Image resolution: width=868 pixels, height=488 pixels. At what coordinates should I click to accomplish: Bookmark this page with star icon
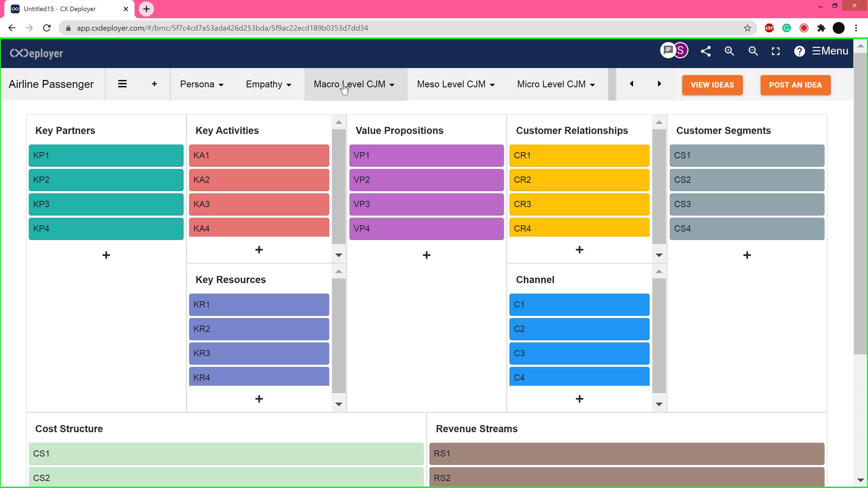click(x=747, y=28)
